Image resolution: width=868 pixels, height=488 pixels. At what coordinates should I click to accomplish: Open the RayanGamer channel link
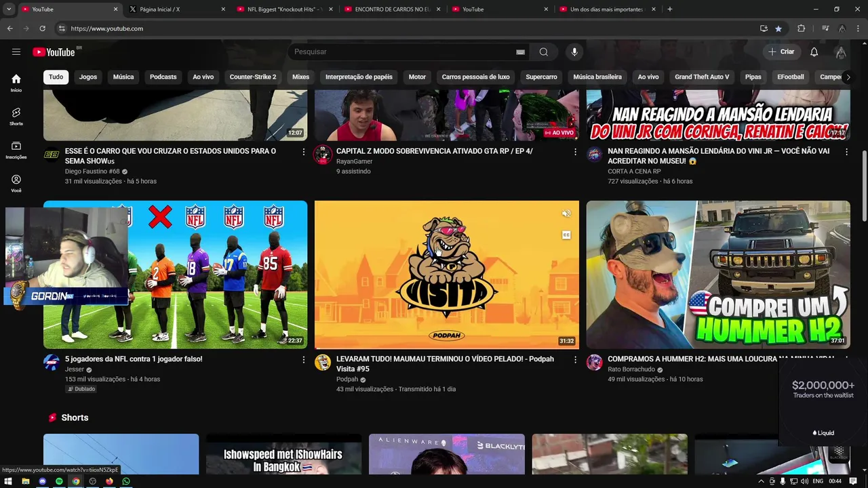tap(355, 161)
